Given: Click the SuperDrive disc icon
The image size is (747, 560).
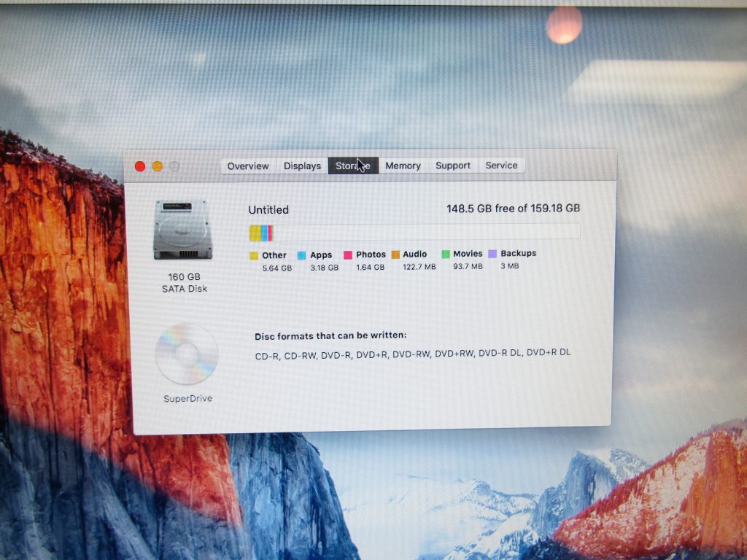Looking at the screenshot, I should 186,354.
